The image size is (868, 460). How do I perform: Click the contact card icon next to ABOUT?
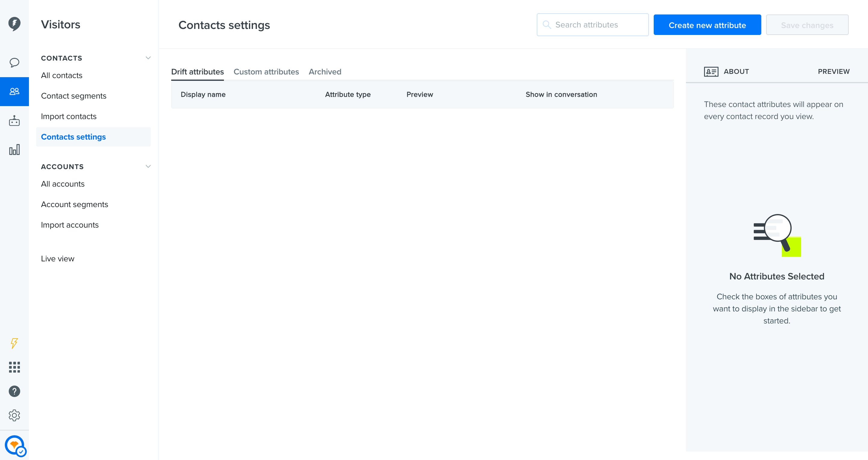click(x=711, y=71)
